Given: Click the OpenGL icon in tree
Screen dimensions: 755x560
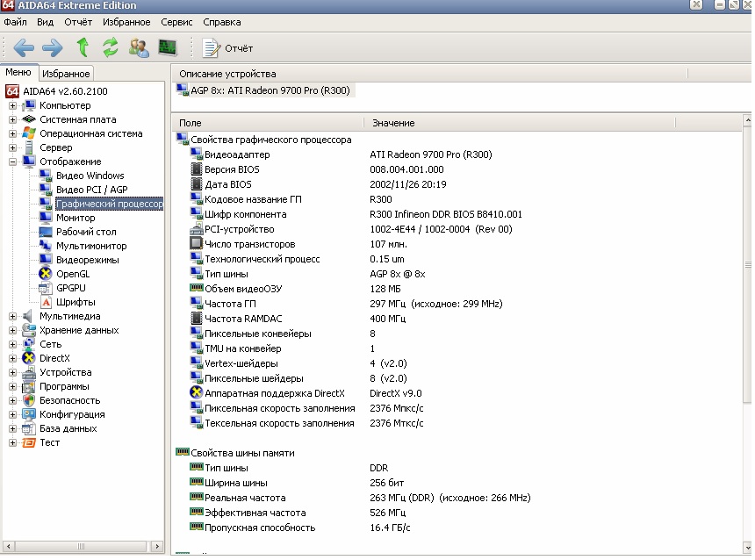Looking at the screenshot, I should [46, 274].
